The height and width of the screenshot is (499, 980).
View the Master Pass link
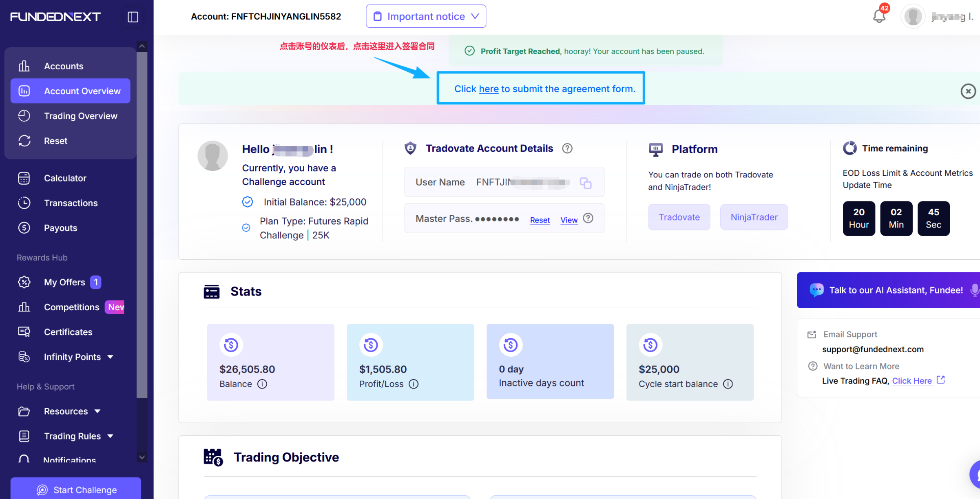click(569, 220)
